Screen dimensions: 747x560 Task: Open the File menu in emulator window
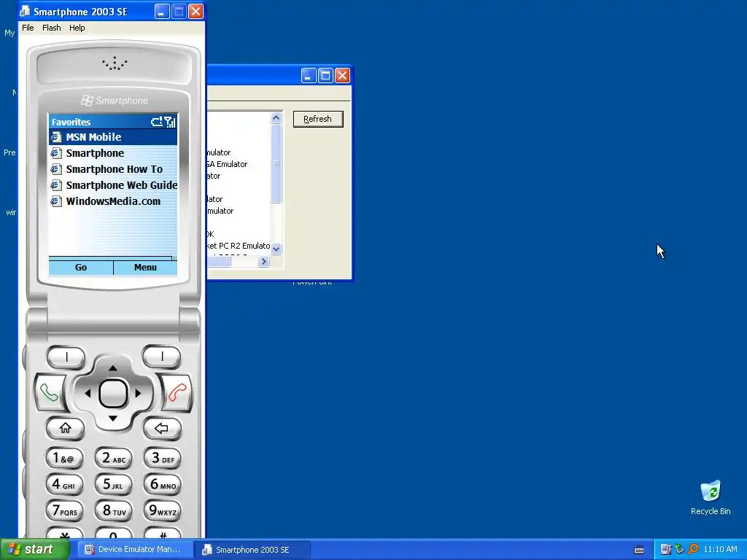point(28,28)
